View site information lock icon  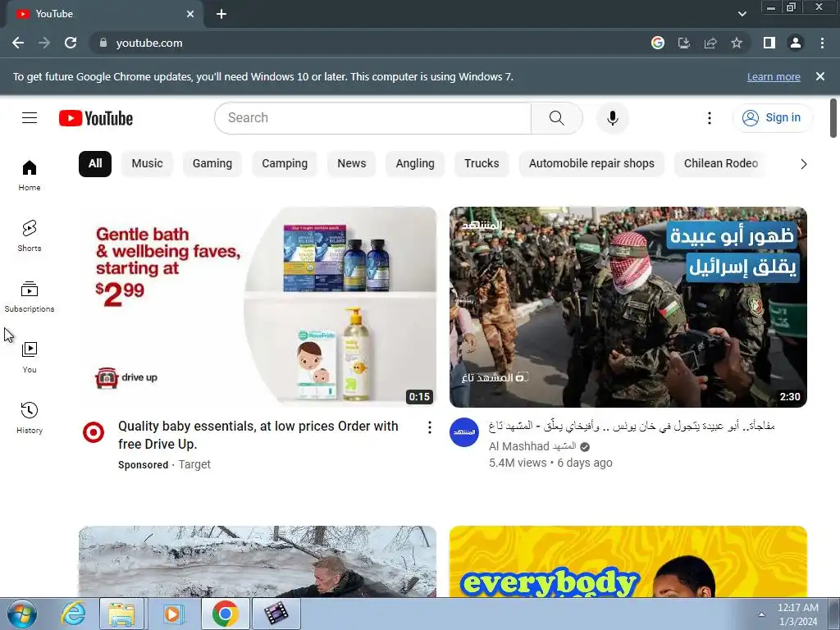coord(103,43)
